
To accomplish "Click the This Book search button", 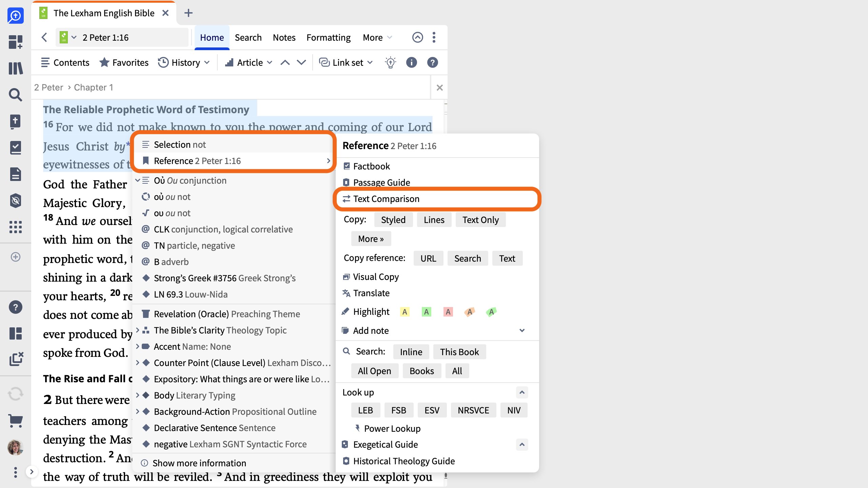I will pos(459,352).
